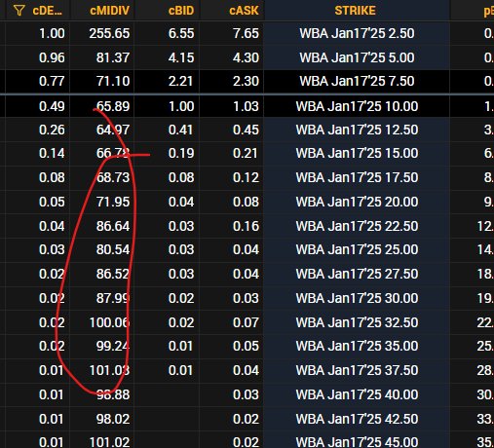
Task: Sort by the cMIDIV column header
Action: [x=109, y=11]
